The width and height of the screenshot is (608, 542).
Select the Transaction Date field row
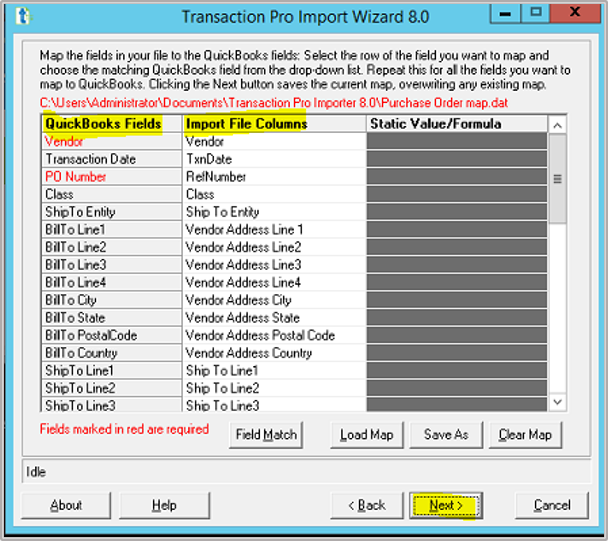click(111, 159)
